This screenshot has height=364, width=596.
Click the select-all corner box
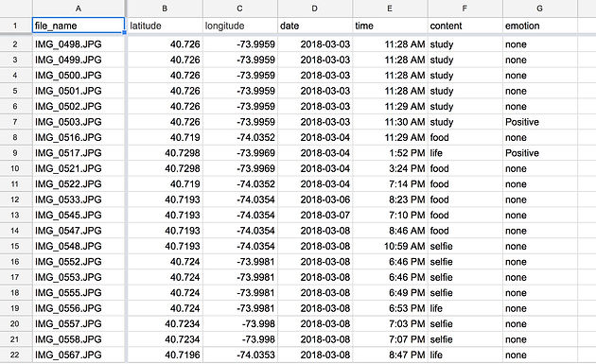pyautogui.click(x=16, y=9)
